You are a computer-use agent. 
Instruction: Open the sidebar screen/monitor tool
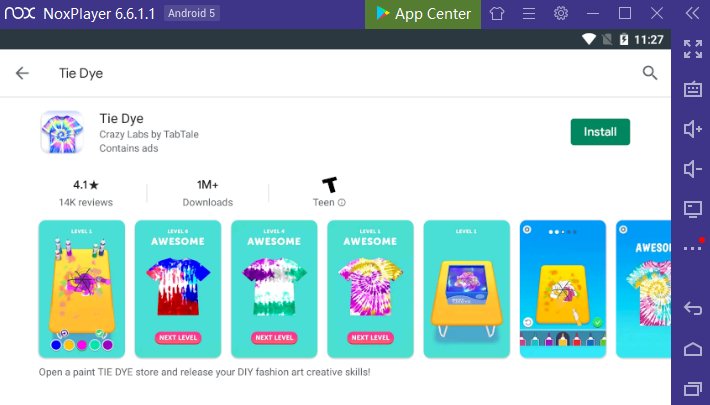693,209
